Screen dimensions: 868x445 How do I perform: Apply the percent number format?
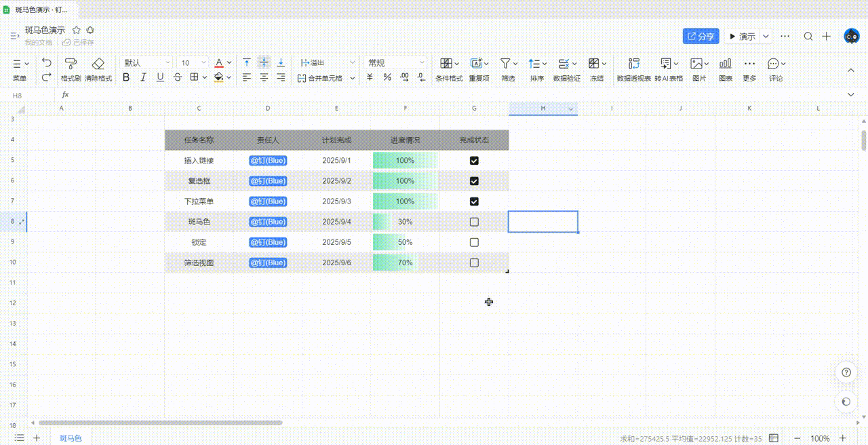[387, 77]
